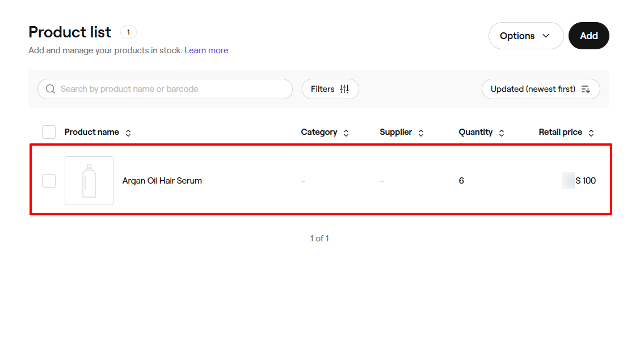This screenshot has height=357, width=644.
Task: Click the search magnifier icon
Action: point(50,89)
